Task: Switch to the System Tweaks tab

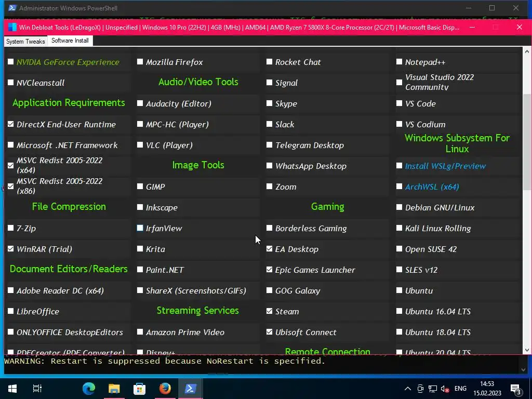Action: tap(25, 42)
